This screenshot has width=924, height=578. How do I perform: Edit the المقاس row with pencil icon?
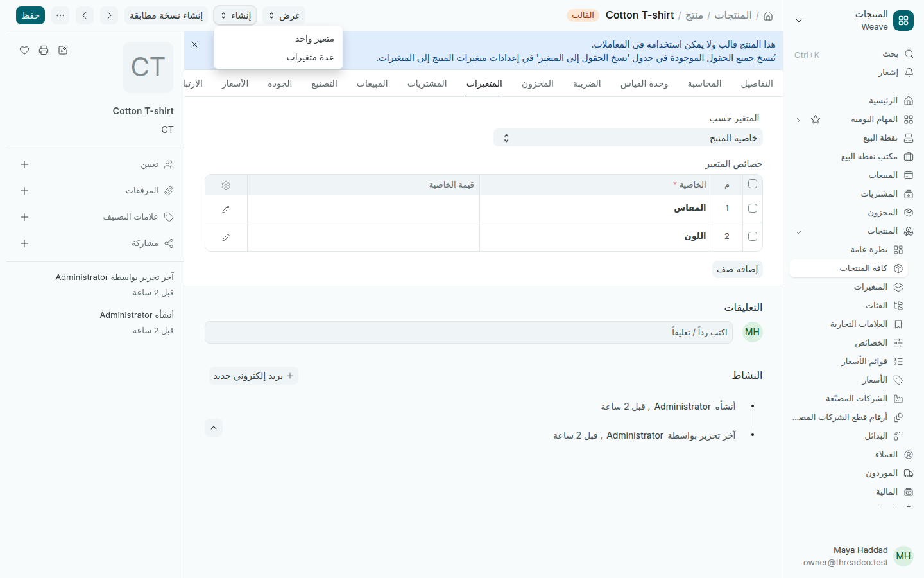point(226,209)
